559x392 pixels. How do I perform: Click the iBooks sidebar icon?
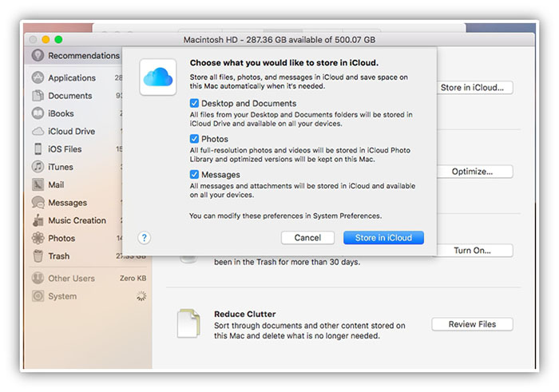pyautogui.click(x=38, y=113)
